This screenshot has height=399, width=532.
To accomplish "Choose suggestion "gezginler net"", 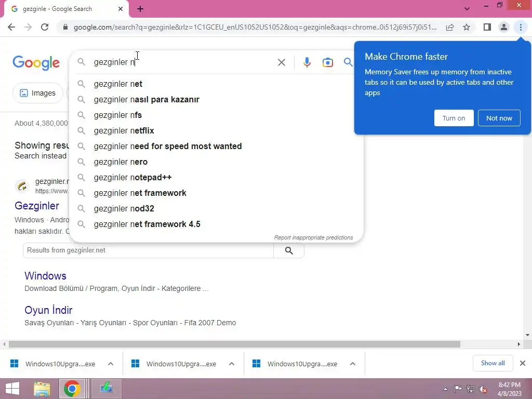I will (216, 84).
